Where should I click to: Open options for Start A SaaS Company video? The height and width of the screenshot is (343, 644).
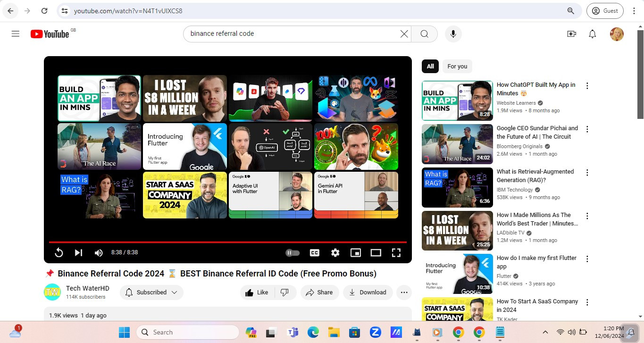click(x=587, y=302)
